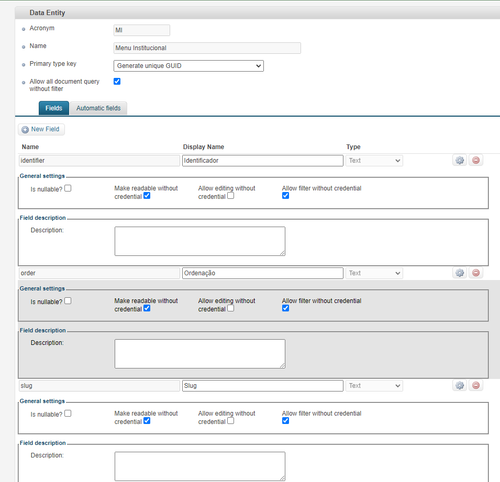Click the Acronym input containing MI
The image size is (500, 482).
pyautogui.click(x=142, y=30)
